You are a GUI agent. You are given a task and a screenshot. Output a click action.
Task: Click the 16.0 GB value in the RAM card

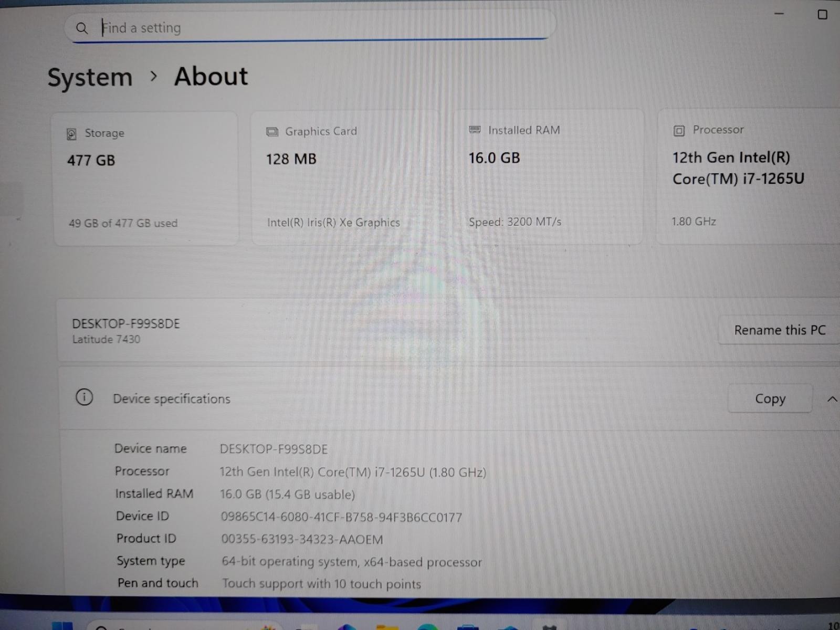coord(494,158)
